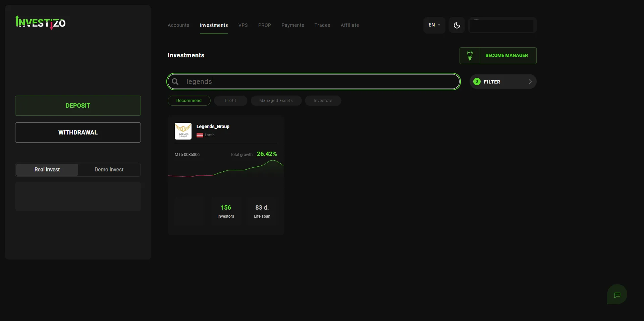This screenshot has width=644, height=321.
Task: Open the Accounts tab
Action: 178,25
